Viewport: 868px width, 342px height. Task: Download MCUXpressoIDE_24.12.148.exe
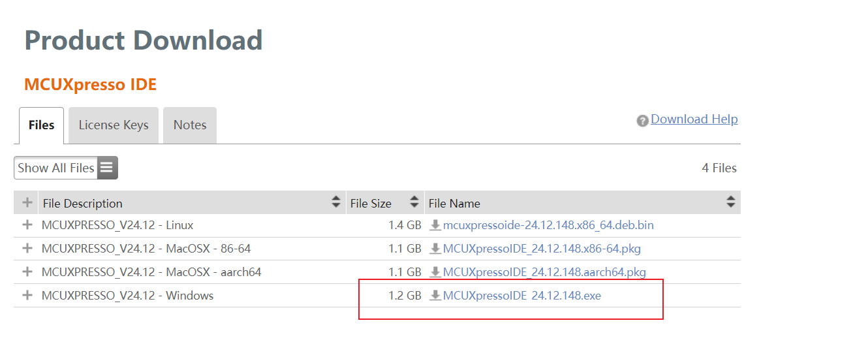tap(522, 296)
